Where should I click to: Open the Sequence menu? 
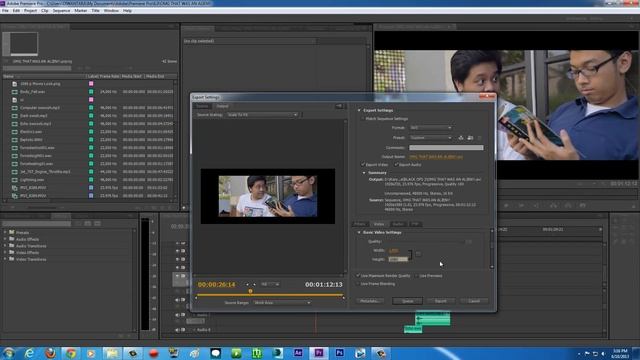(x=61, y=11)
